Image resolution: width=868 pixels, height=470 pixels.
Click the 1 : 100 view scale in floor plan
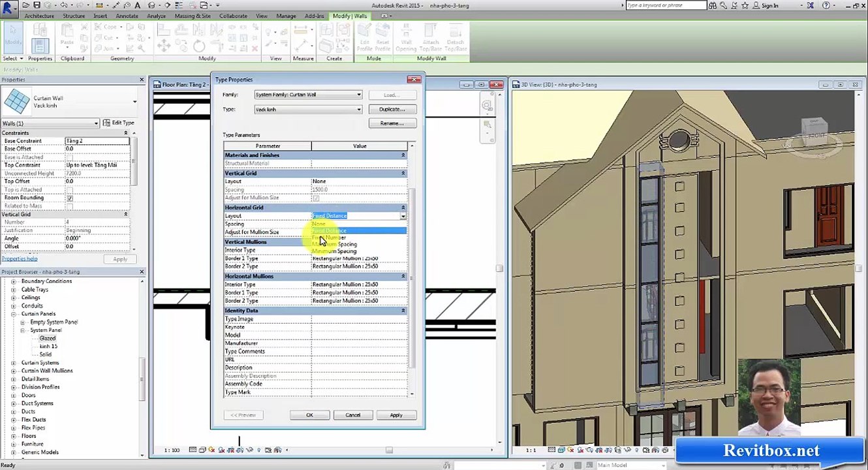pos(172,450)
